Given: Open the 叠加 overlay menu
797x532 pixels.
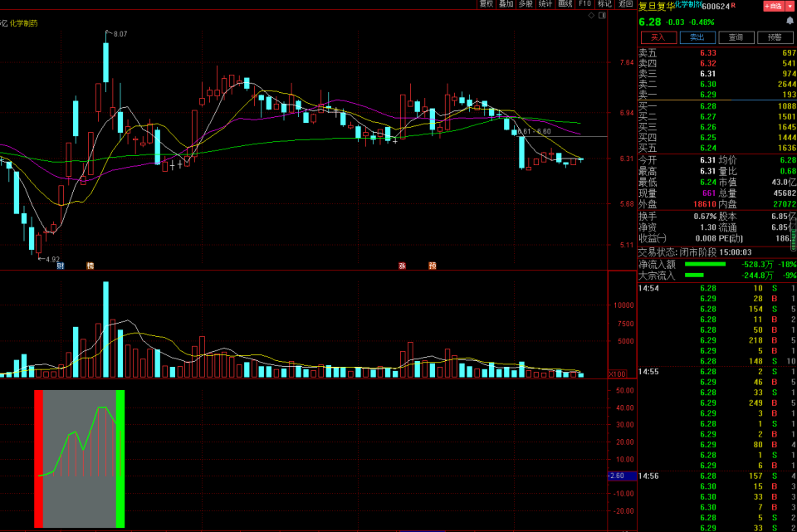Looking at the screenshot, I should (x=506, y=4).
